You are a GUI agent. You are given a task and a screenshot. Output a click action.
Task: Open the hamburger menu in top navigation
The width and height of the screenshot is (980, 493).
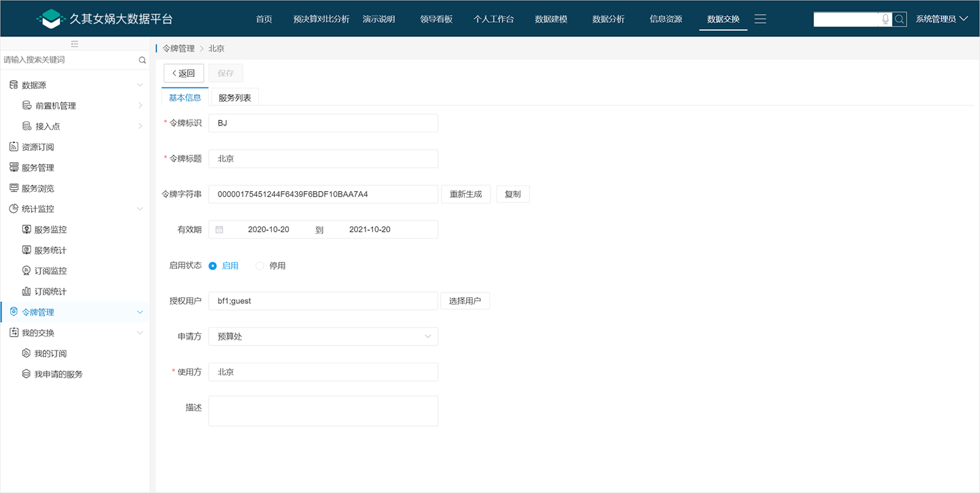(x=760, y=19)
